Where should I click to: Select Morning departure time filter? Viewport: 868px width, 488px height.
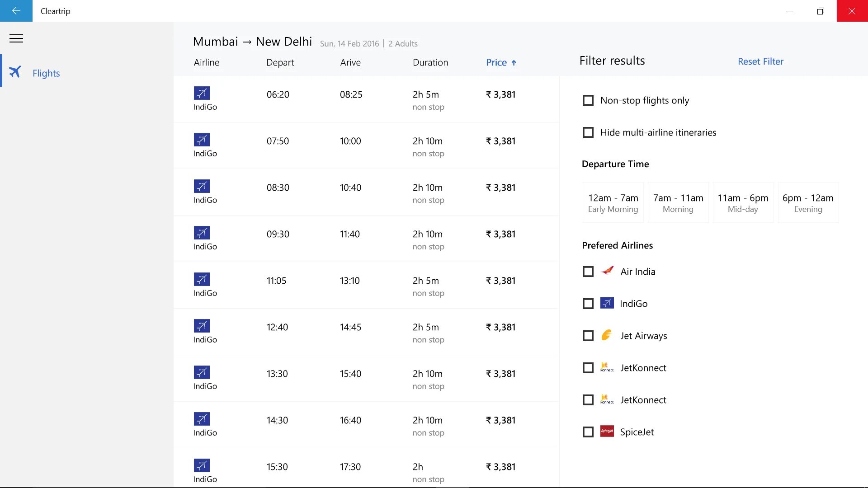(678, 202)
